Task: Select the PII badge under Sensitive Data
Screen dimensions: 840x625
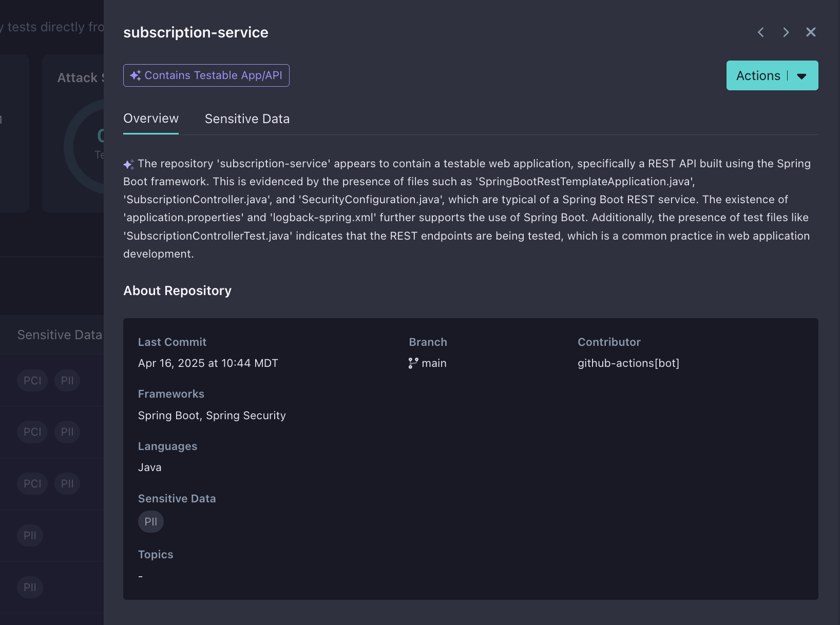Action: coord(150,521)
